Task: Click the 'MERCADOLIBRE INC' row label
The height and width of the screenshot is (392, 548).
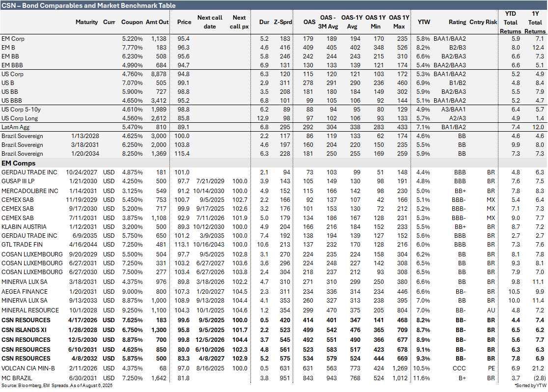Action: [x=29, y=191]
